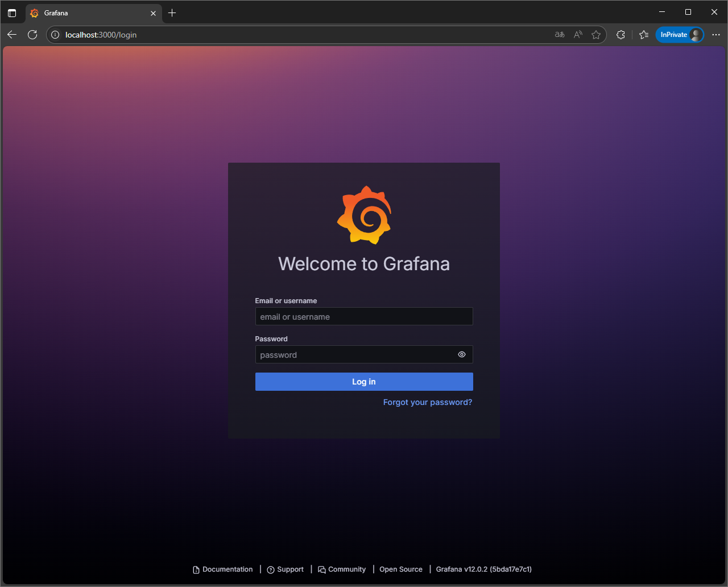Screen dimensions: 728x587
Task: Click the Log in button
Action: coord(364,382)
